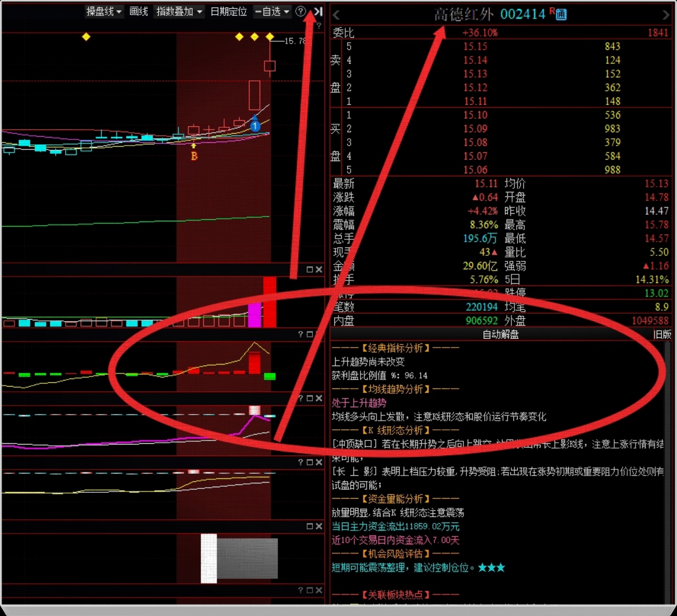Expand the 指数叠加 dropdown

click(179, 12)
